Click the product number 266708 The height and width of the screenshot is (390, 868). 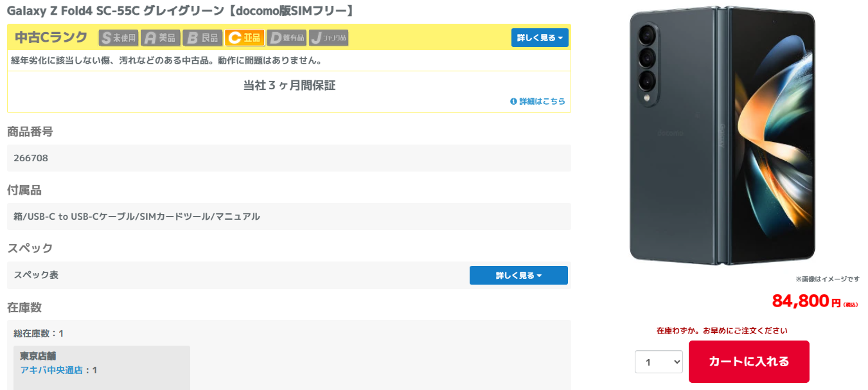(31, 158)
